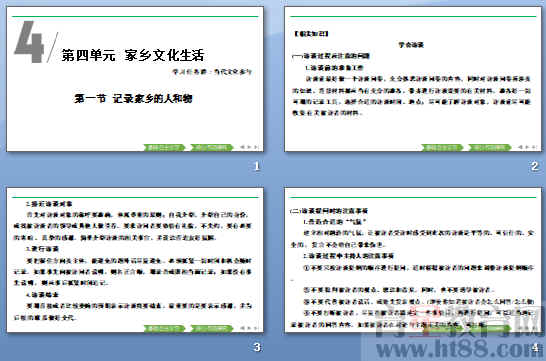Select slide 3 thumbnail
Screen dimensions: 546x361
[135, 260]
